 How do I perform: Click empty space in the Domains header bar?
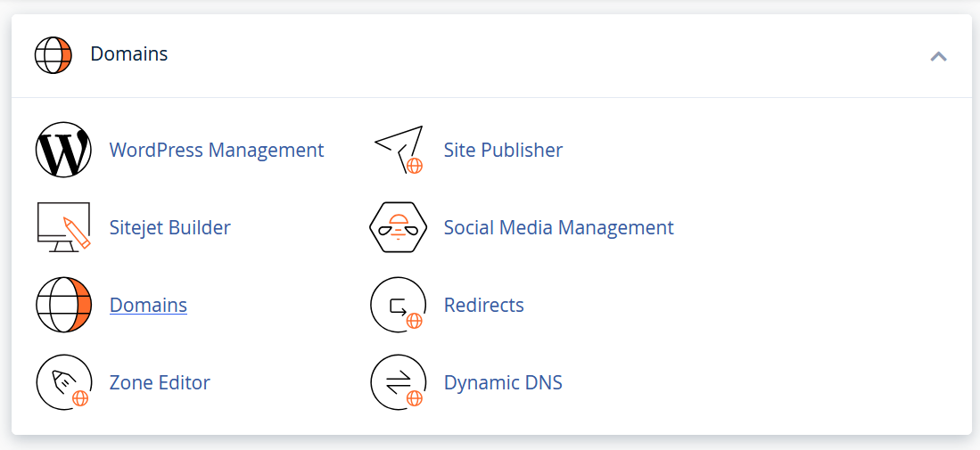(535, 54)
